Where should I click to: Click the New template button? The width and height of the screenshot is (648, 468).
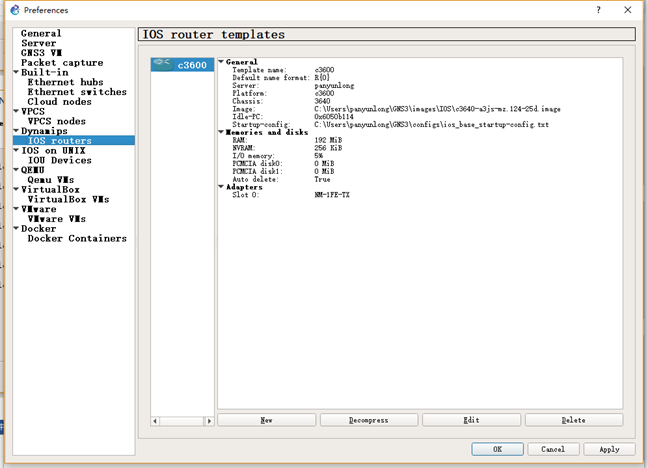[267, 420]
